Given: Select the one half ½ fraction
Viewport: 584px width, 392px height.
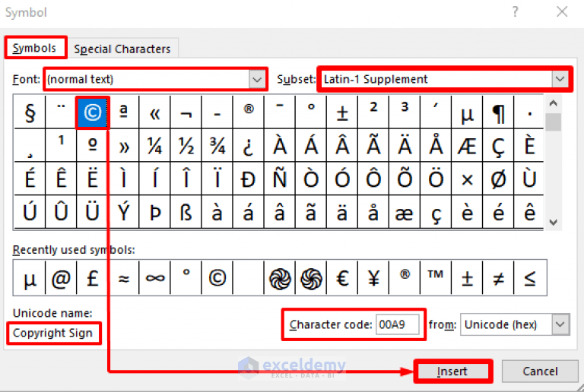Looking at the screenshot, I should pyautogui.click(x=186, y=145).
